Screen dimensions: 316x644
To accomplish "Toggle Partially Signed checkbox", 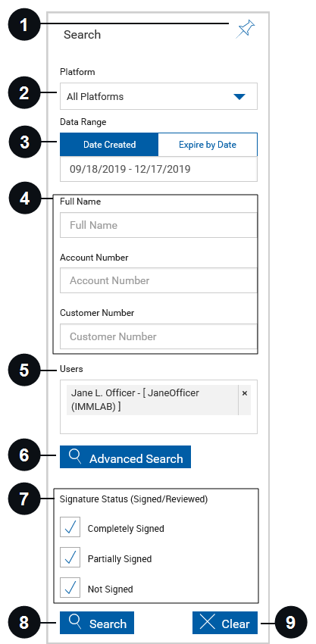I will [70, 558].
